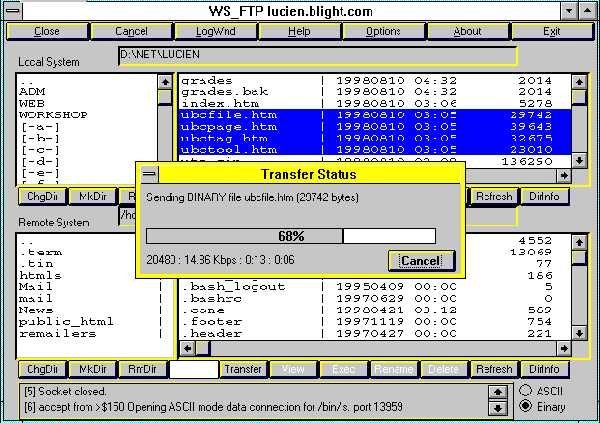
Task: Click the local path field D:\NET\LUCIEN
Action: [316, 57]
